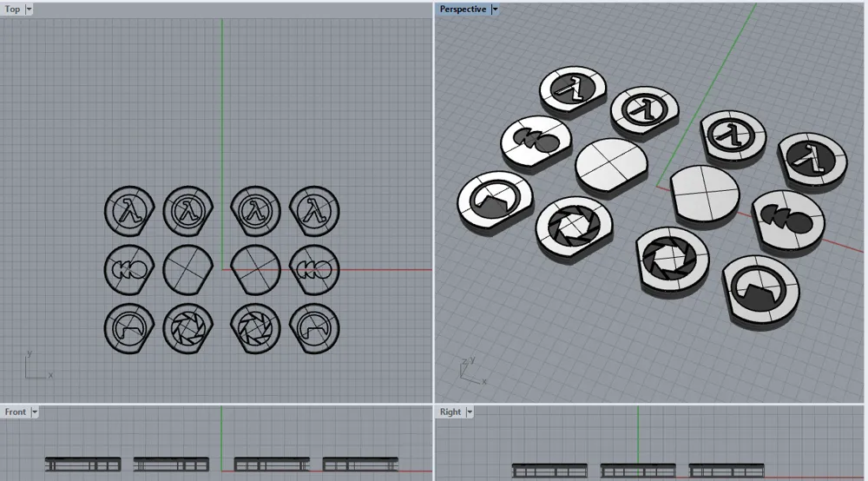The width and height of the screenshot is (868, 481).
Task: Activate the Top viewport title label
Action: tap(12, 9)
